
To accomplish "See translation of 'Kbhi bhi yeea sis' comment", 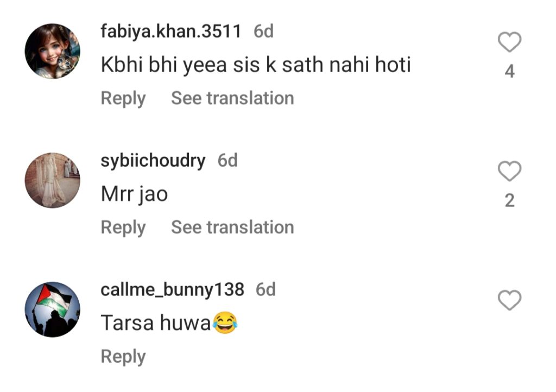I will coord(232,98).
